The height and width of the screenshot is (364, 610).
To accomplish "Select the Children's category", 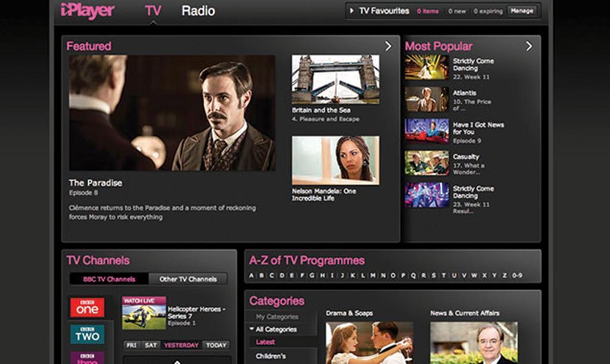I will (x=271, y=356).
